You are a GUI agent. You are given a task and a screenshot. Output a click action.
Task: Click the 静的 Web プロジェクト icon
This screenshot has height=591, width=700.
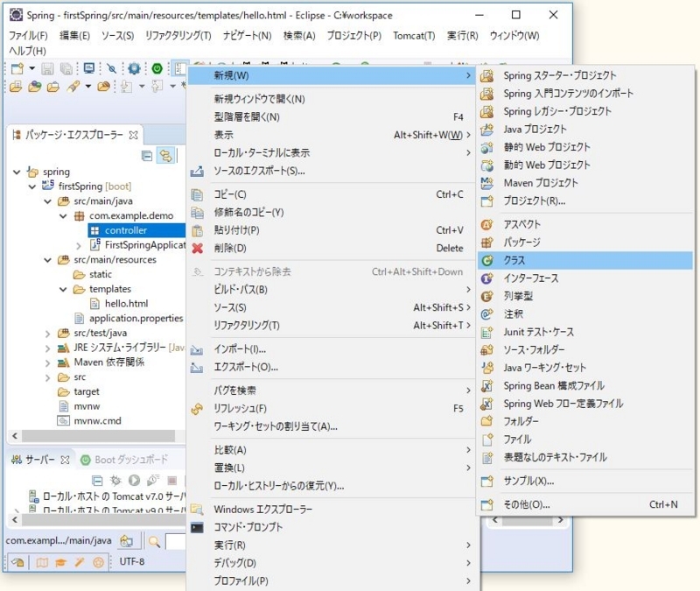tap(487, 147)
